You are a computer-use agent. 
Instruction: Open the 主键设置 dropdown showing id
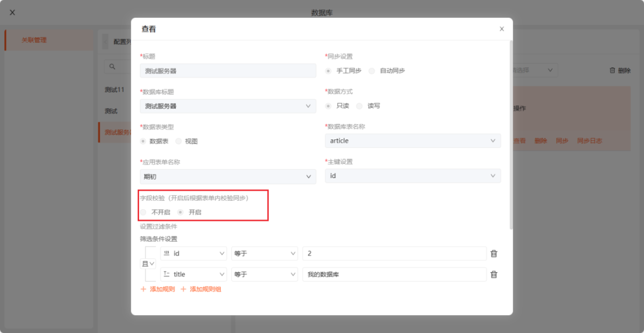tap(413, 176)
